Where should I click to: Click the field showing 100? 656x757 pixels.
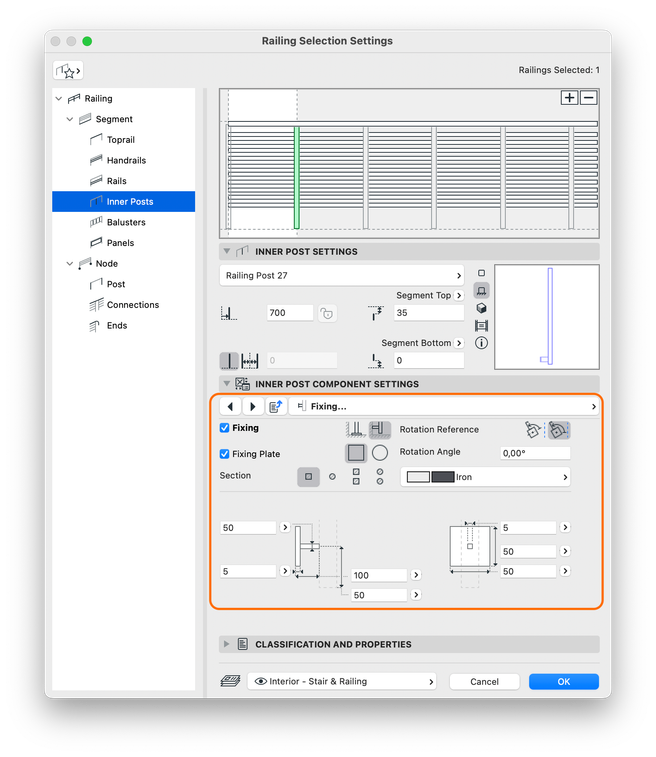click(x=379, y=575)
